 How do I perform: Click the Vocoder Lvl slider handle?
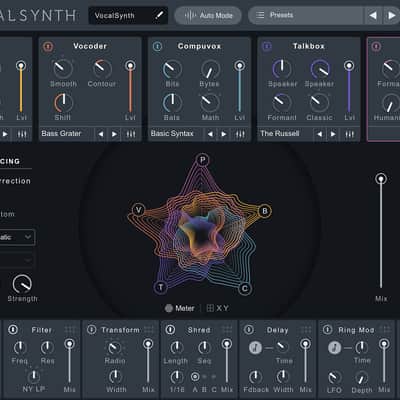click(x=130, y=65)
